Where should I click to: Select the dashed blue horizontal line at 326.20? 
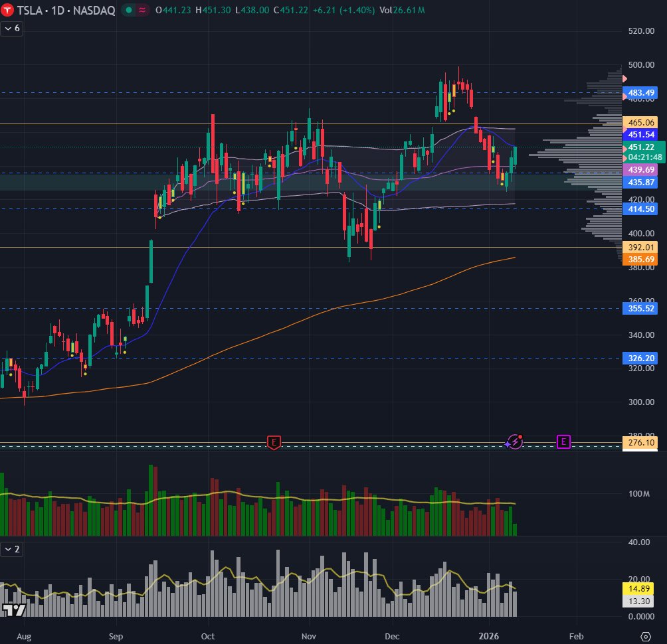[x=310, y=358]
